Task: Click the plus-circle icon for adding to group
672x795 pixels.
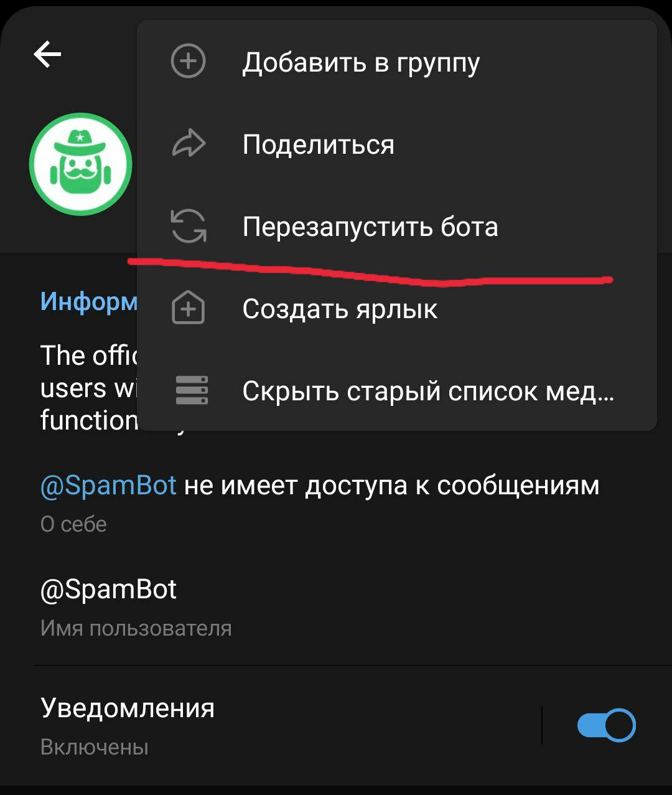Action: [188, 62]
